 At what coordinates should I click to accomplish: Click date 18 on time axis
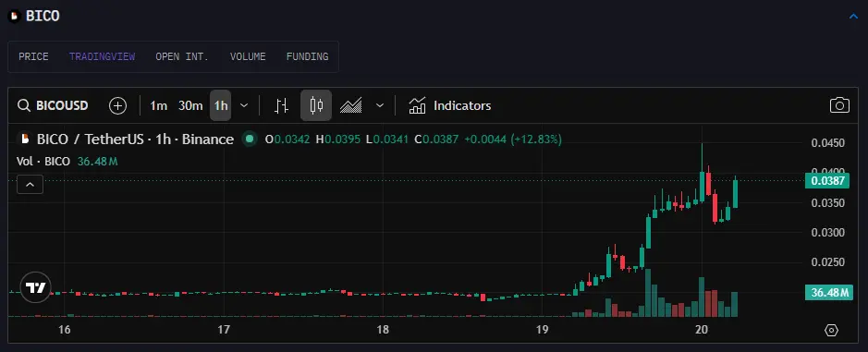(383, 330)
